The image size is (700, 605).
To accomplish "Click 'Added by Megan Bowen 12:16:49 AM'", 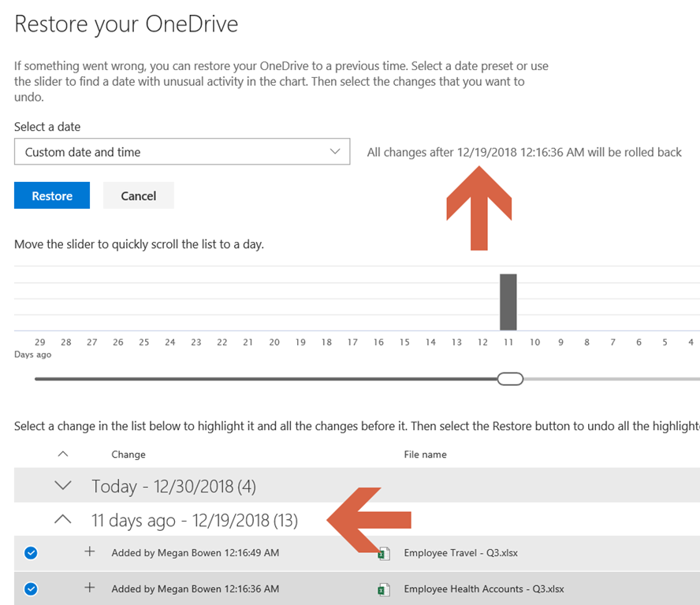I will click(x=195, y=553).
